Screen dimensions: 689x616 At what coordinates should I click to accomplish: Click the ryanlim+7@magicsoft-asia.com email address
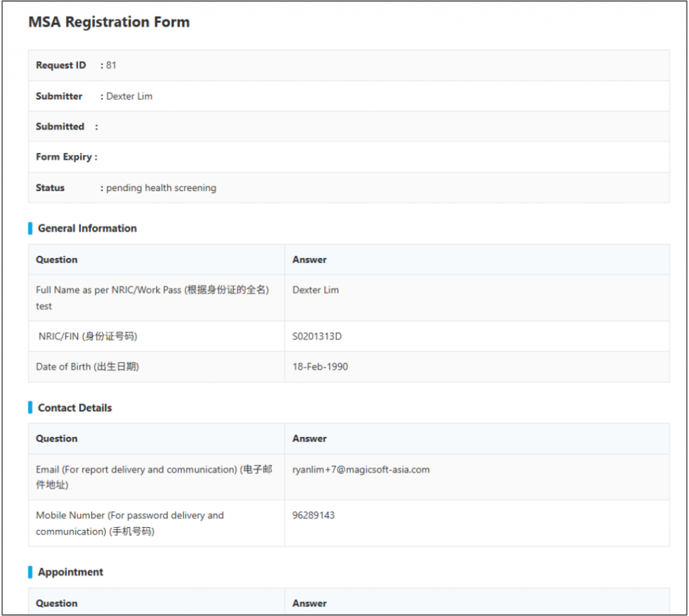click(x=361, y=469)
